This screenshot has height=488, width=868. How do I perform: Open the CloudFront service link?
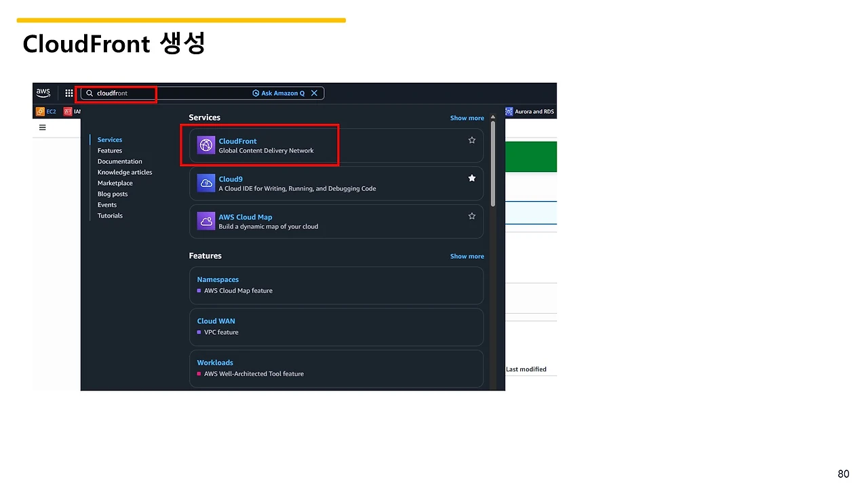pos(238,141)
